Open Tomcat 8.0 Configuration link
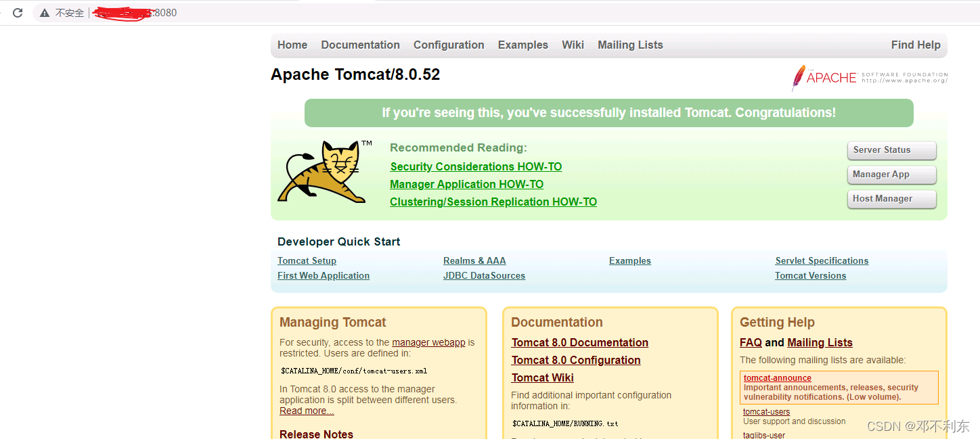980x439 pixels. 576,361
